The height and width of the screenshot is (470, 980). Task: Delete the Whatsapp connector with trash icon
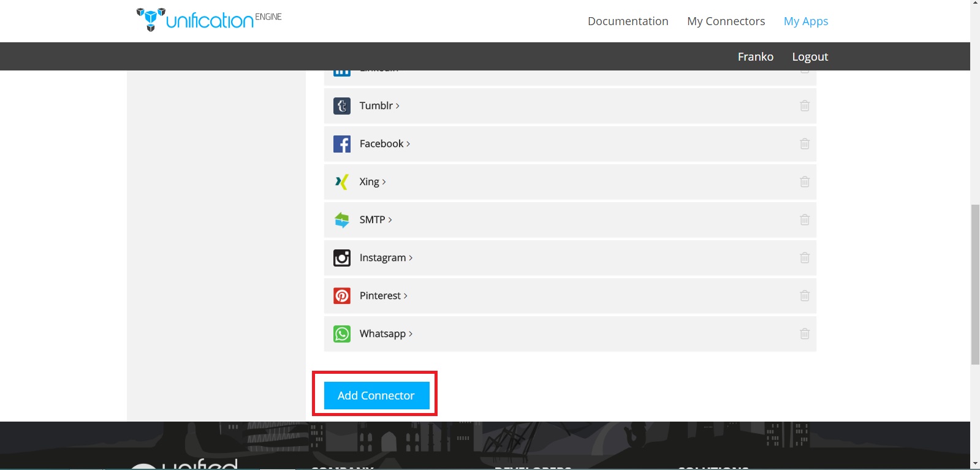805,334
